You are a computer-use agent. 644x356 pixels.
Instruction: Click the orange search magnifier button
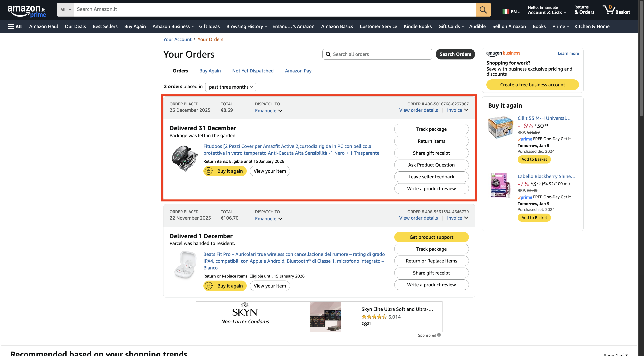pyautogui.click(x=483, y=10)
